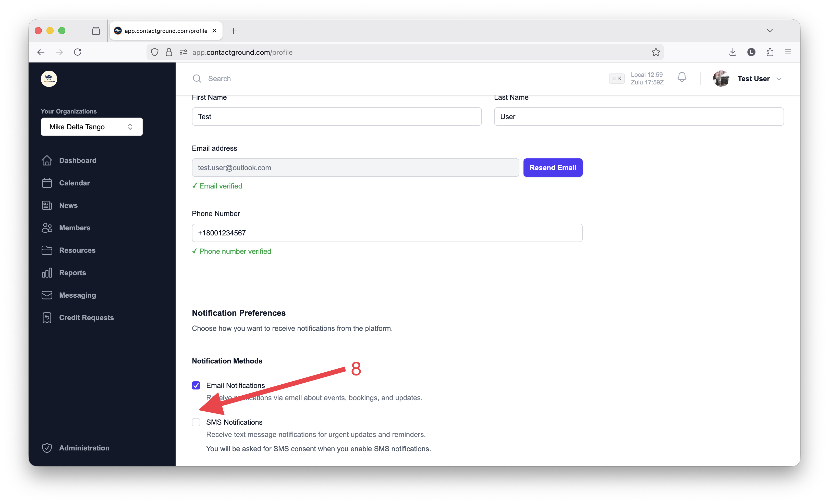Go to the Members page

[75, 228]
